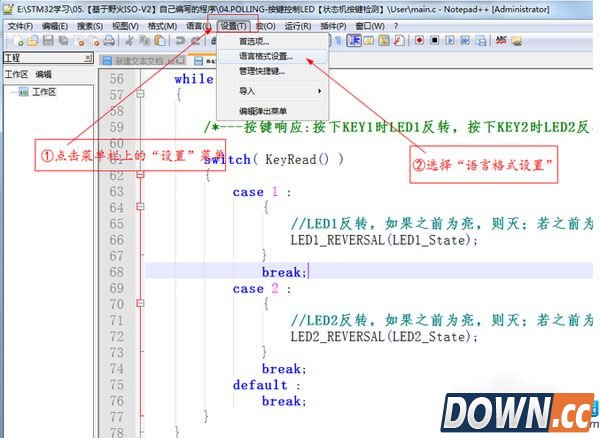This screenshot has height=438, width=600.
Task: Click the Close document toolbar icon
Action: tap(80, 41)
